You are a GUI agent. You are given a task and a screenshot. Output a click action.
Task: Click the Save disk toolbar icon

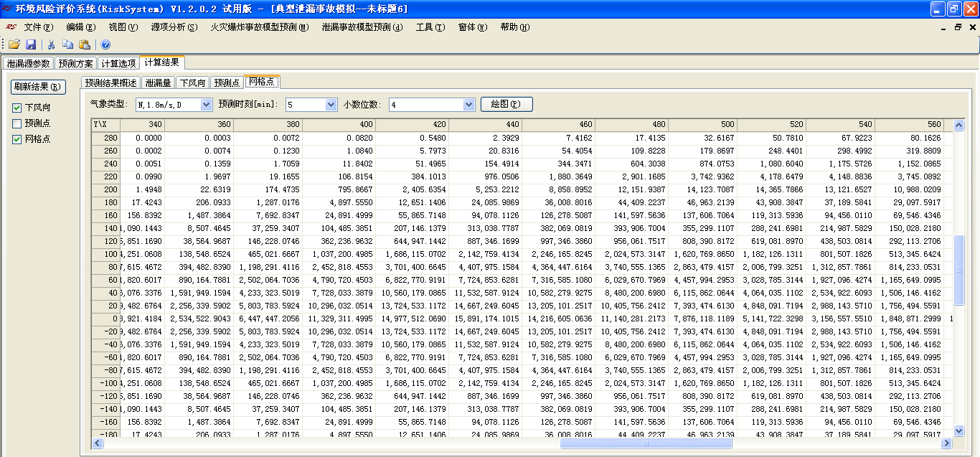[x=31, y=44]
